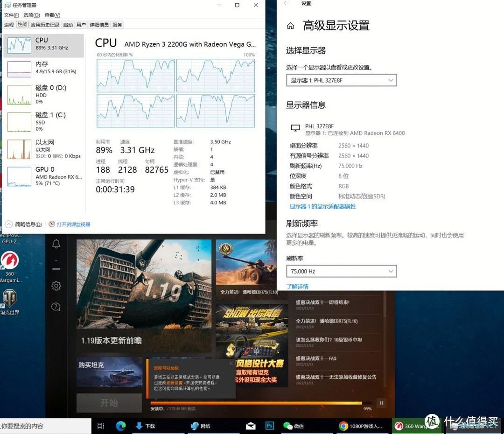Select GPU 0 AMD Radeon RX entry
504x434 pixels.
click(44, 176)
